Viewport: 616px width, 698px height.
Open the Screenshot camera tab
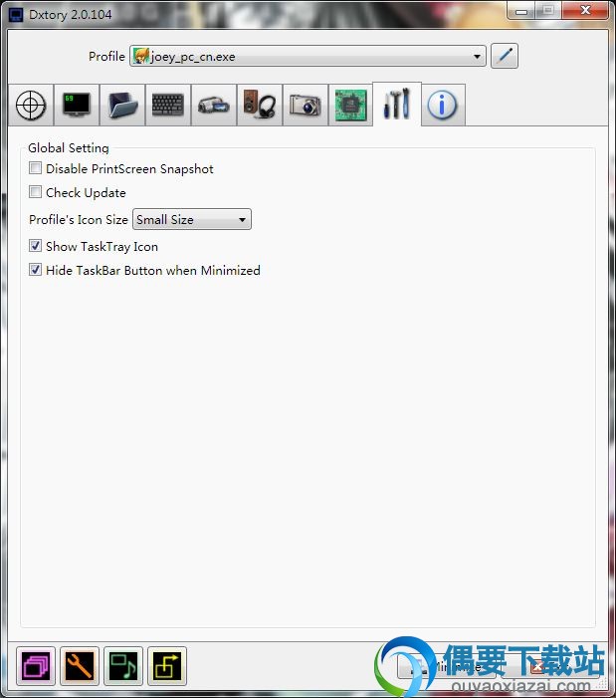(306, 106)
